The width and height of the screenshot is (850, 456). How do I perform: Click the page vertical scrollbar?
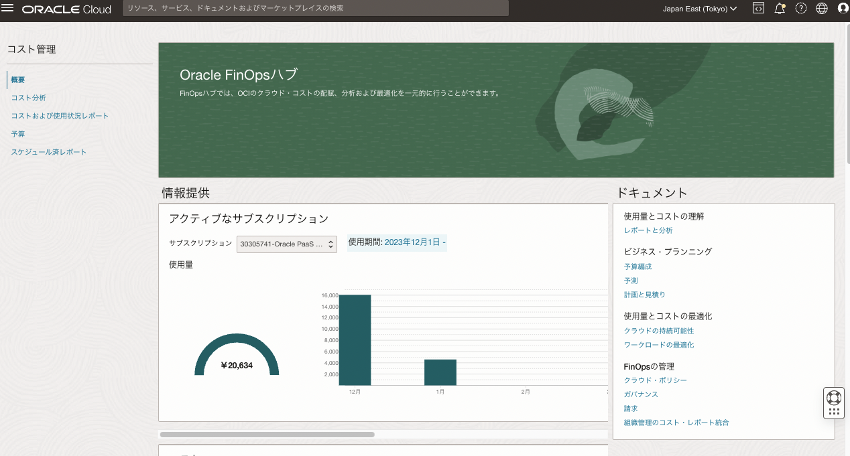coord(847,92)
